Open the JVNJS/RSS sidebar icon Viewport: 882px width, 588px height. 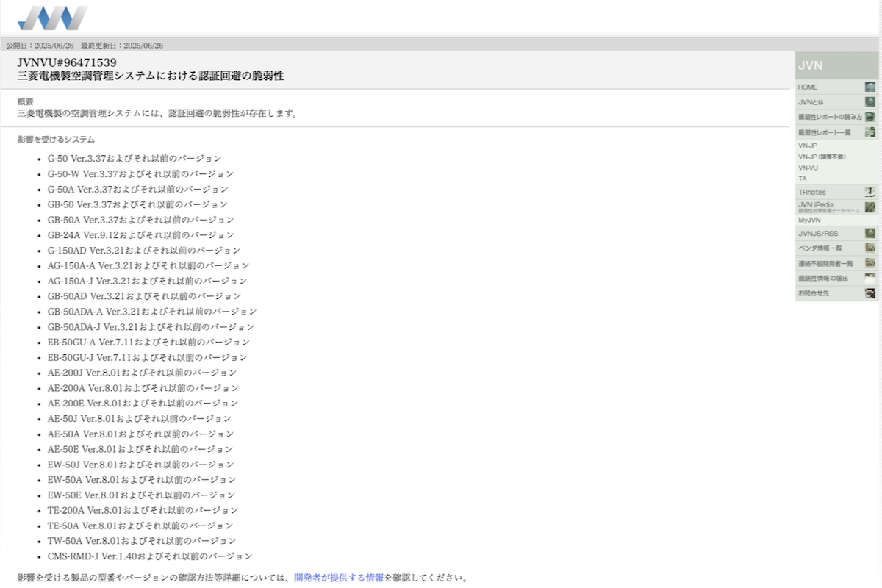tap(870, 233)
